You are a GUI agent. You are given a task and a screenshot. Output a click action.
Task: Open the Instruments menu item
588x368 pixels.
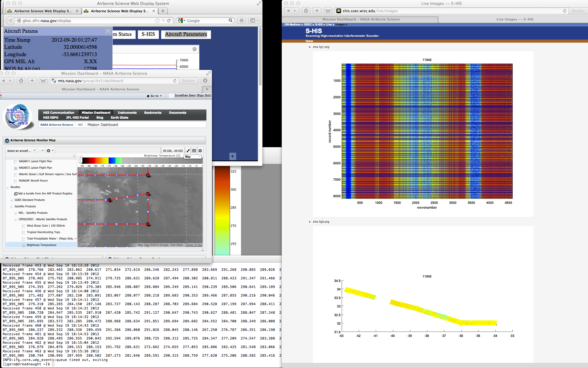click(x=127, y=113)
